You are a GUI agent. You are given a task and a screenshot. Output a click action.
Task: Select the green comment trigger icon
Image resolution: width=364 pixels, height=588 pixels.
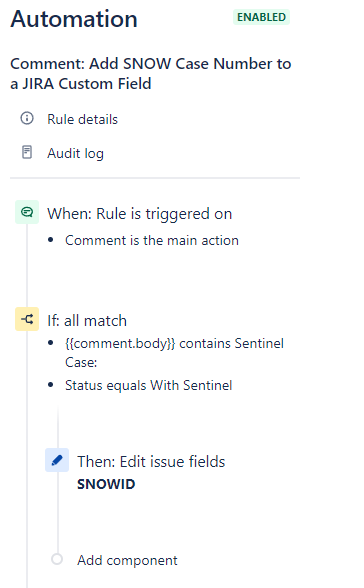point(27,212)
